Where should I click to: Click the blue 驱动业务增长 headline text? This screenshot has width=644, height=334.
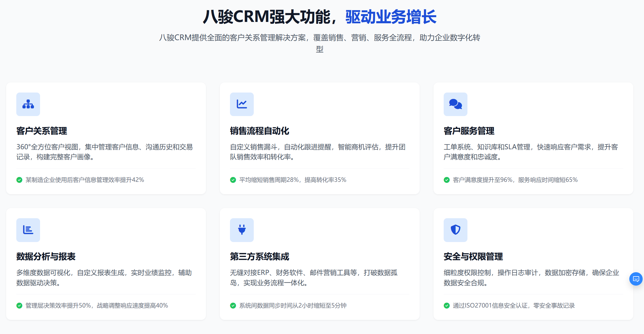(391, 17)
